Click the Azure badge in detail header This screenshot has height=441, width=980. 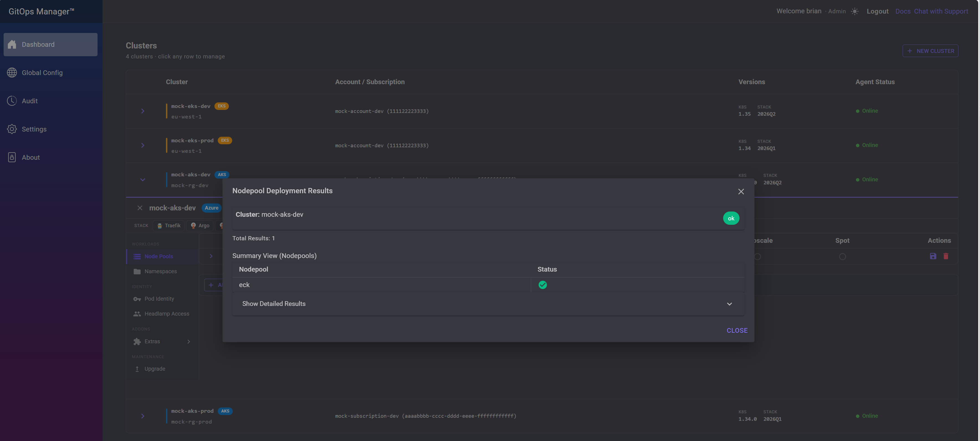pyautogui.click(x=211, y=208)
